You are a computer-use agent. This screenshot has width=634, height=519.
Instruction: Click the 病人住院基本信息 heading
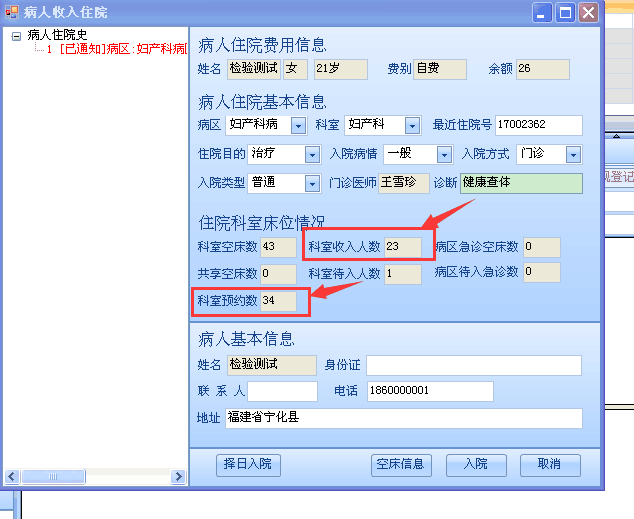pos(262,102)
